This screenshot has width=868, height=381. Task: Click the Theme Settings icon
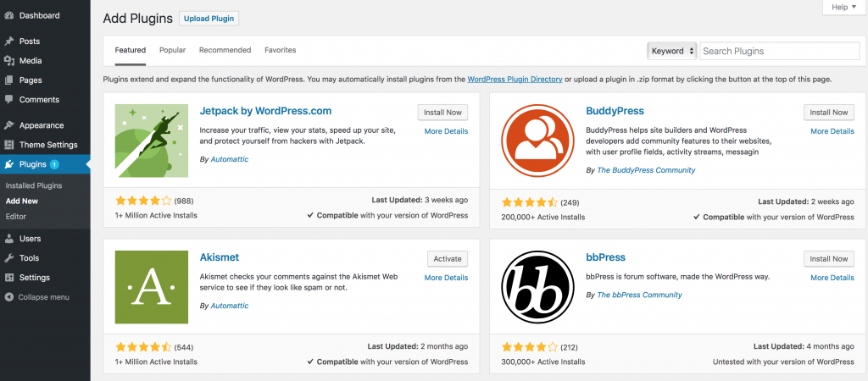point(8,145)
